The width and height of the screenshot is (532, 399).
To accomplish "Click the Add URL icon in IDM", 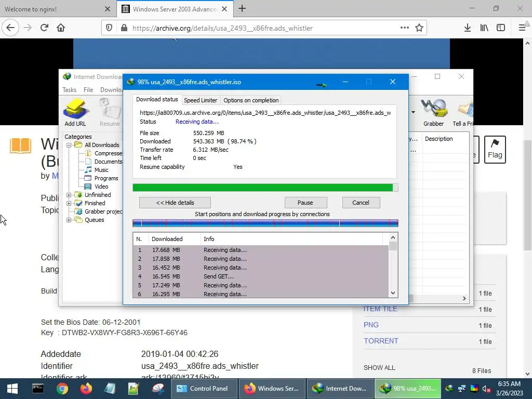I will click(x=75, y=112).
